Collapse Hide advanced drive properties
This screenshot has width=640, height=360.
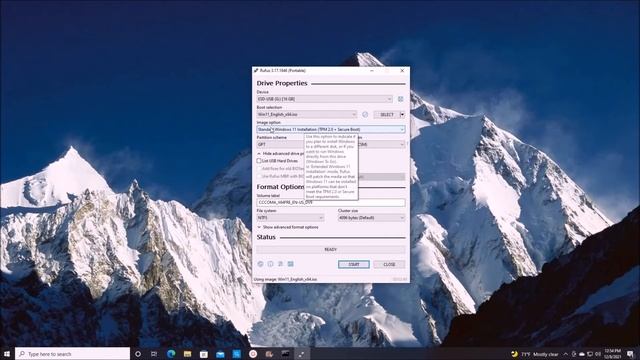pyautogui.click(x=281, y=153)
